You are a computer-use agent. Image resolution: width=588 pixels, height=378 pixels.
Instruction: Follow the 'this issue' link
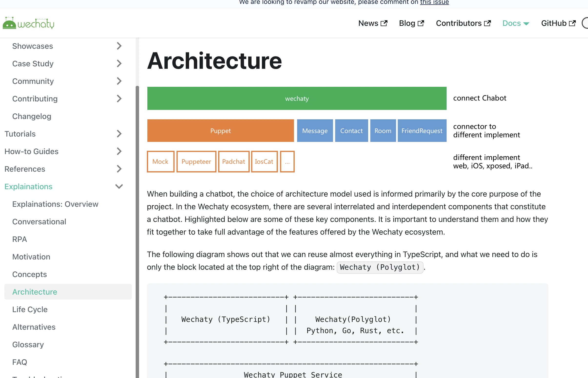point(434,2)
